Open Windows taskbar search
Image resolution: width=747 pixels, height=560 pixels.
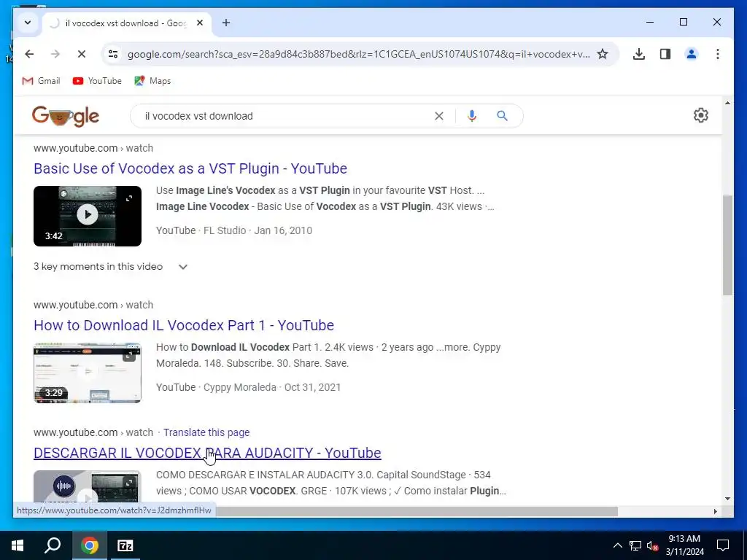point(53,545)
